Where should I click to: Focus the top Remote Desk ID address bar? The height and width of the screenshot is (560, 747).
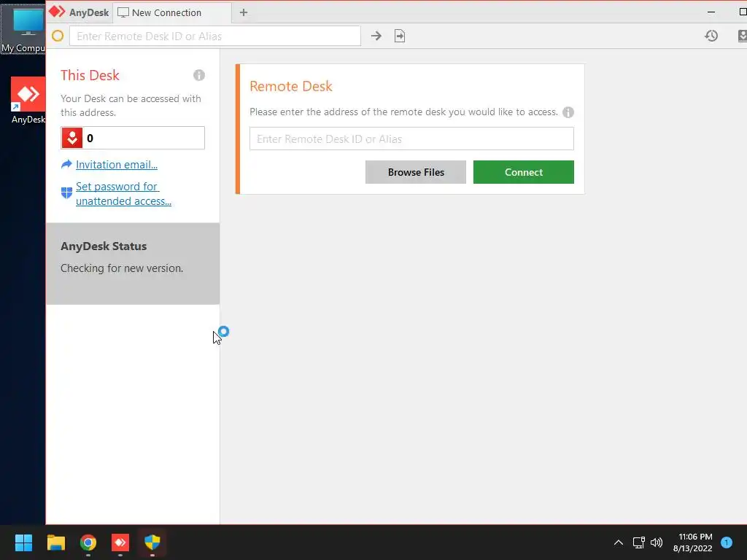[215, 36]
